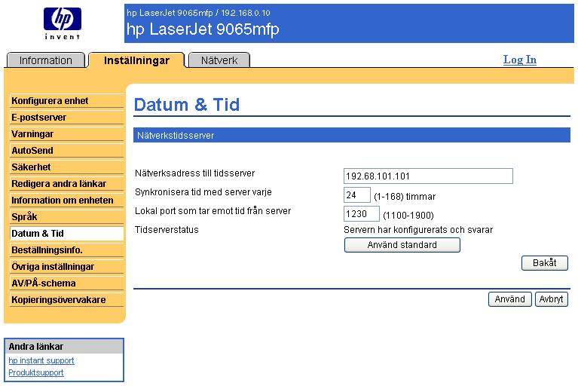Open AV/PÅ-schema settings

tap(67, 283)
